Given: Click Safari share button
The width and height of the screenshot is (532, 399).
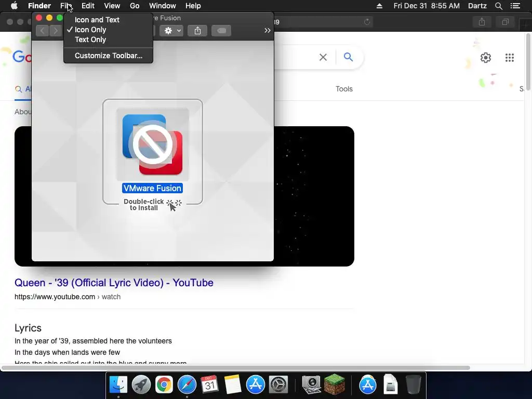Looking at the screenshot, I should click(x=482, y=22).
